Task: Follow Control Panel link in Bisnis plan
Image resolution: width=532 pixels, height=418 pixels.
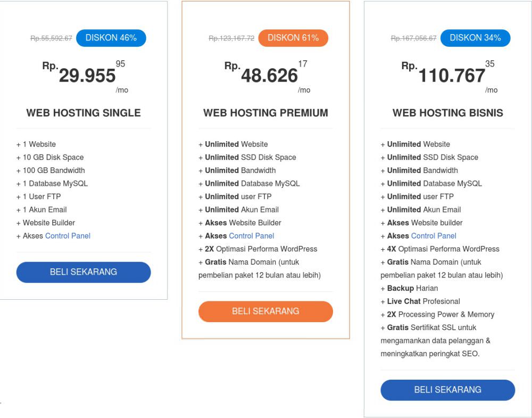Action: pyautogui.click(x=434, y=236)
